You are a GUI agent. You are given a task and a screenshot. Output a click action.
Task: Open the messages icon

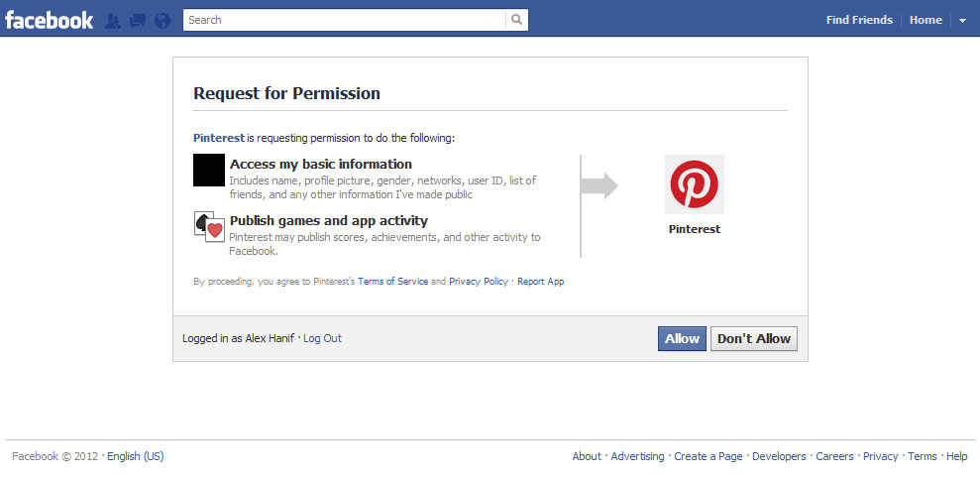pyautogui.click(x=138, y=20)
